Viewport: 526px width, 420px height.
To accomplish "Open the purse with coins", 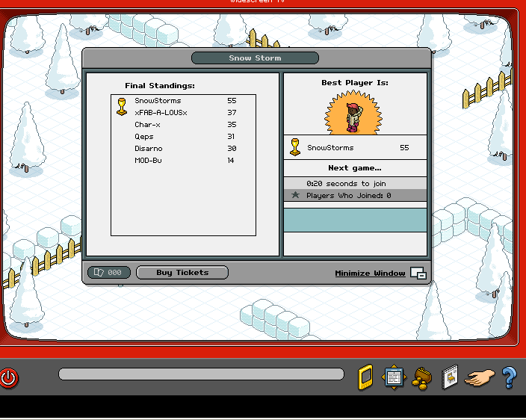I will [421, 377].
